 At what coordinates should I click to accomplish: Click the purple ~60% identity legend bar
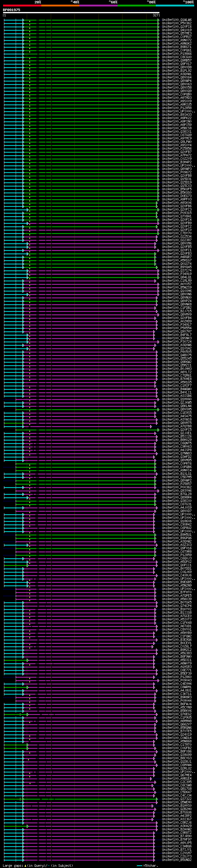[x=98, y=6]
